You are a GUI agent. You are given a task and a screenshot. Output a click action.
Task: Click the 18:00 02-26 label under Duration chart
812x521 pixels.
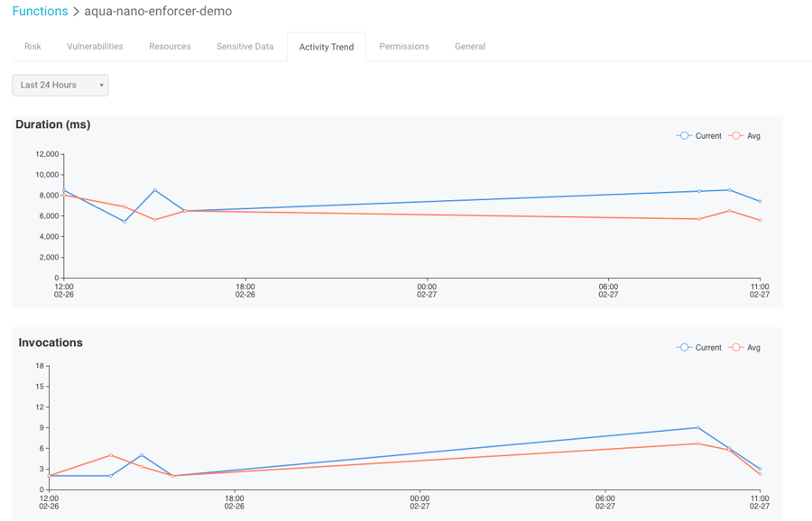tap(245, 290)
